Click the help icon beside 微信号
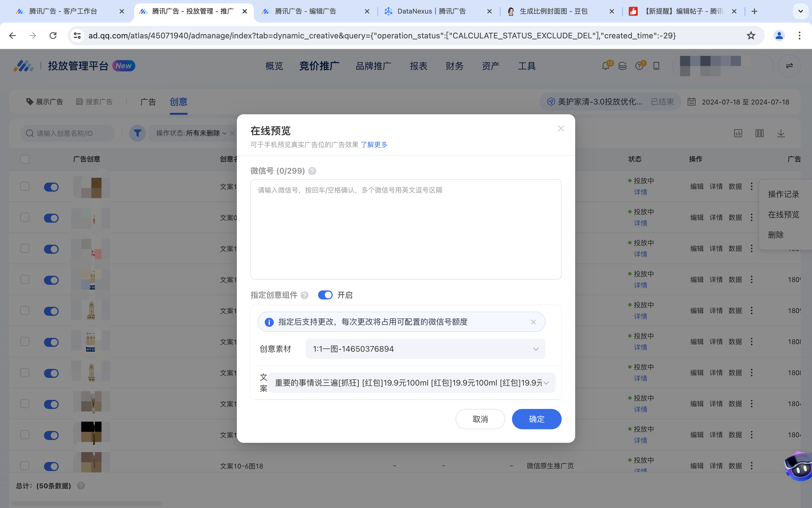812x508 pixels. tap(312, 171)
